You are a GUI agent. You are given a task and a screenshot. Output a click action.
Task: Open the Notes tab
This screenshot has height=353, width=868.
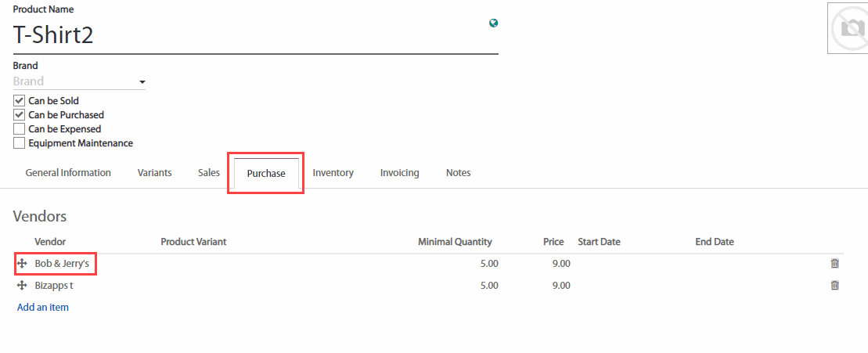click(458, 173)
